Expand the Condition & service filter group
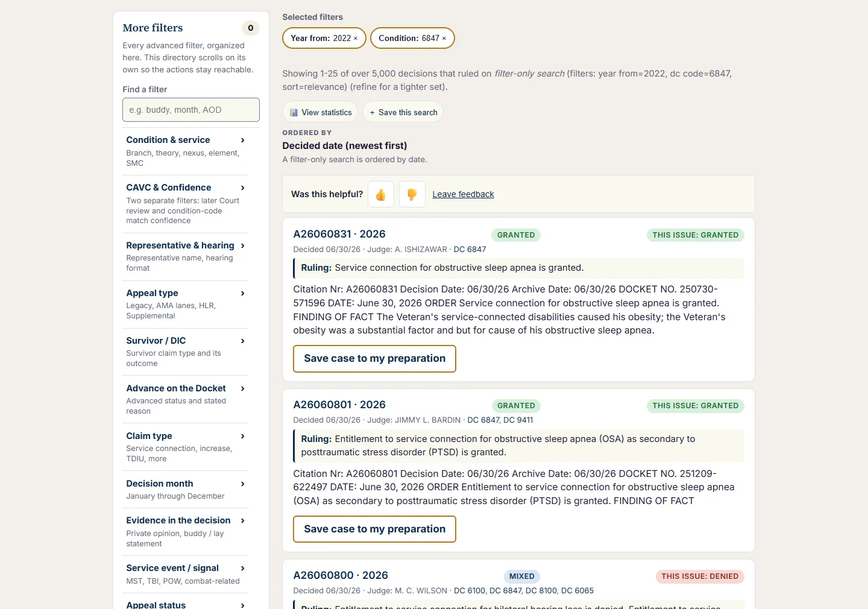Image resolution: width=868 pixels, height=609 pixels. coord(186,151)
